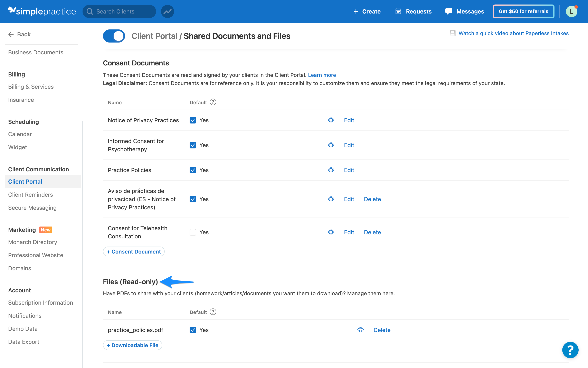
Task: Go to Client Reminders settings
Action: (30, 194)
